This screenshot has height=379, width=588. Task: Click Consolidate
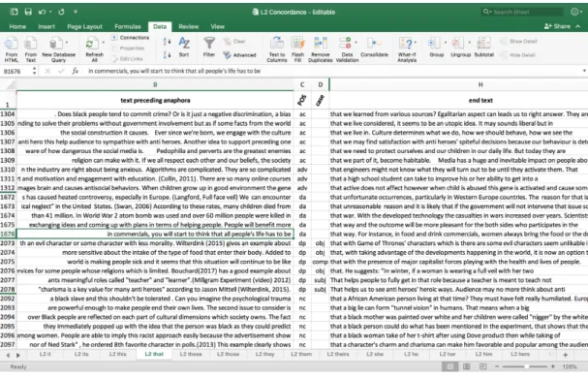(374, 47)
